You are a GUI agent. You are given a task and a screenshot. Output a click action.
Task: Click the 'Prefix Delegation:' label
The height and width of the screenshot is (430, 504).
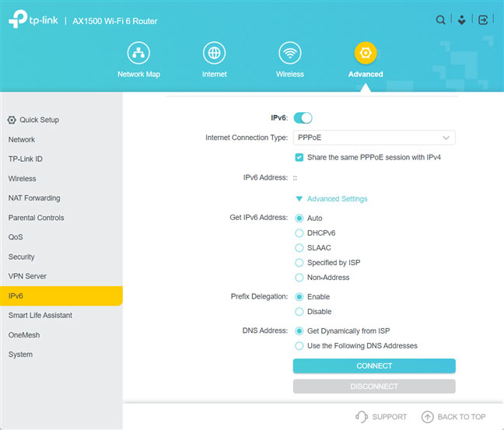click(260, 296)
